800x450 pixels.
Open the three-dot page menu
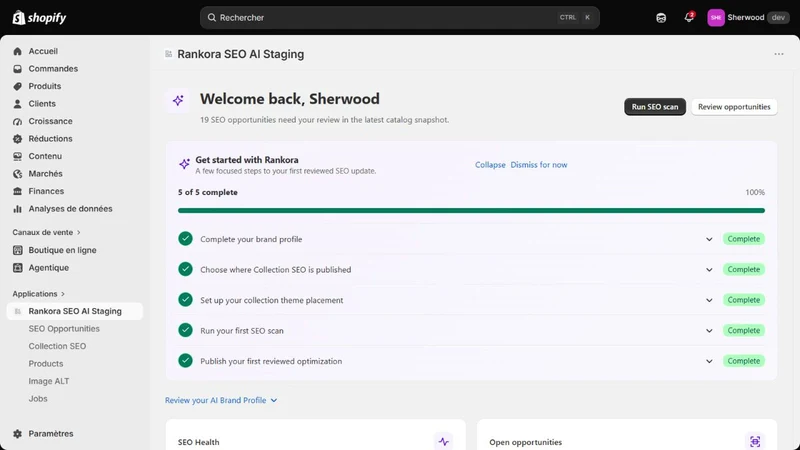779,54
